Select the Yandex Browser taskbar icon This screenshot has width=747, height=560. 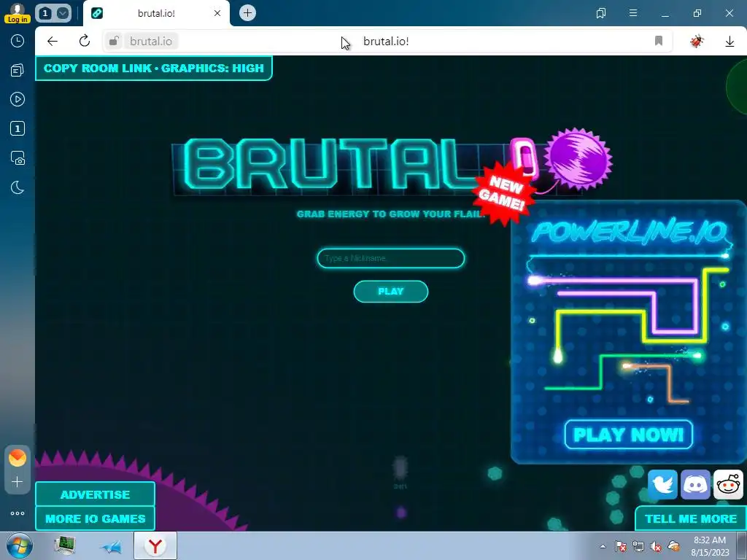pos(155,545)
